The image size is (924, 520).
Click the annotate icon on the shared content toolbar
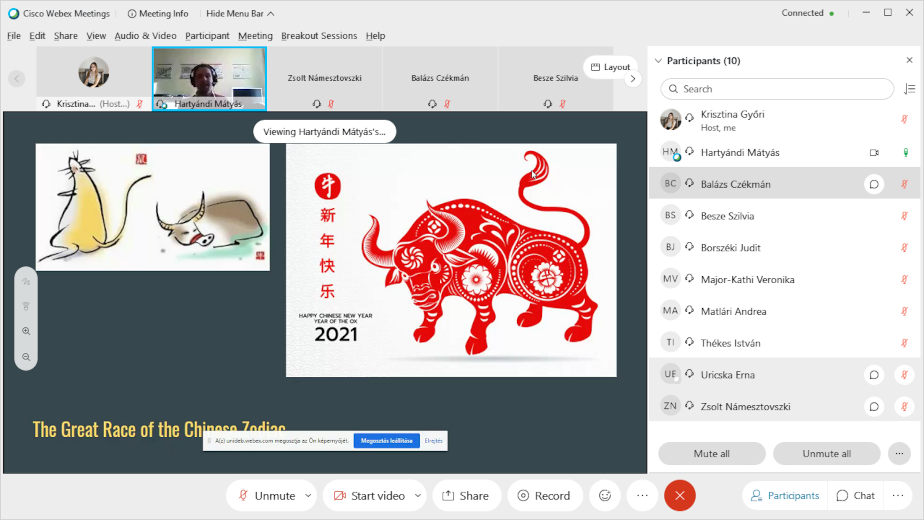click(x=26, y=282)
